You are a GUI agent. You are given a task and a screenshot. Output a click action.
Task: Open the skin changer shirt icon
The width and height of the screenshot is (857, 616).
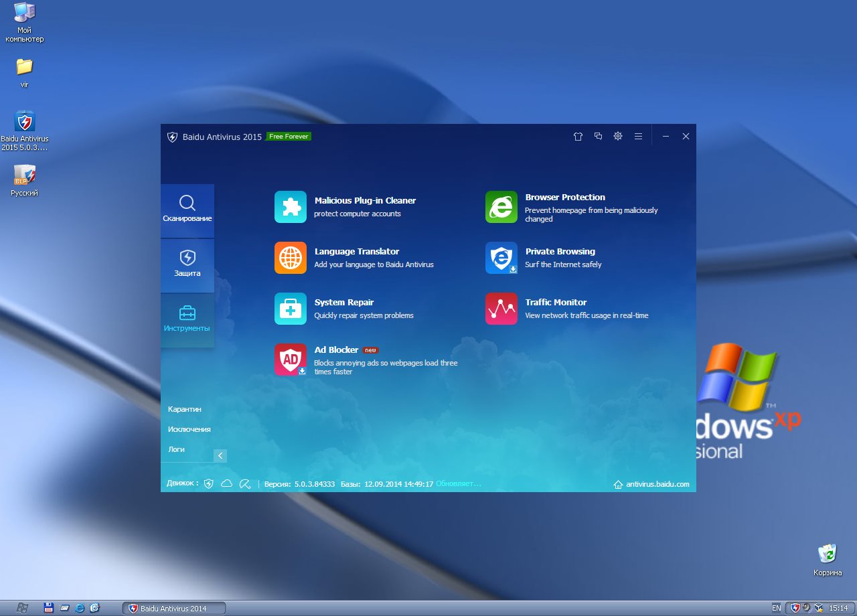pos(578,136)
